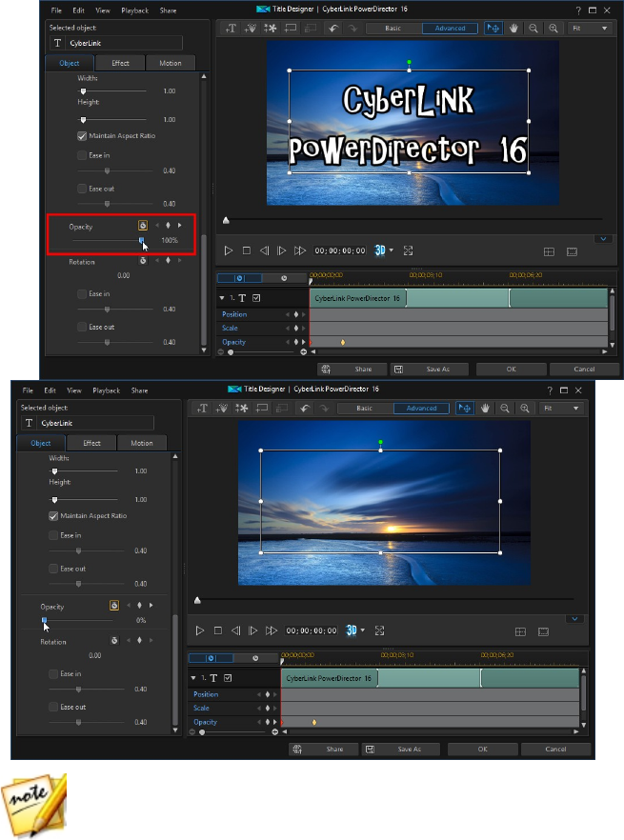Click full screen preview icon in bottom window
This screenshot has width=624, height=840.
379,630
